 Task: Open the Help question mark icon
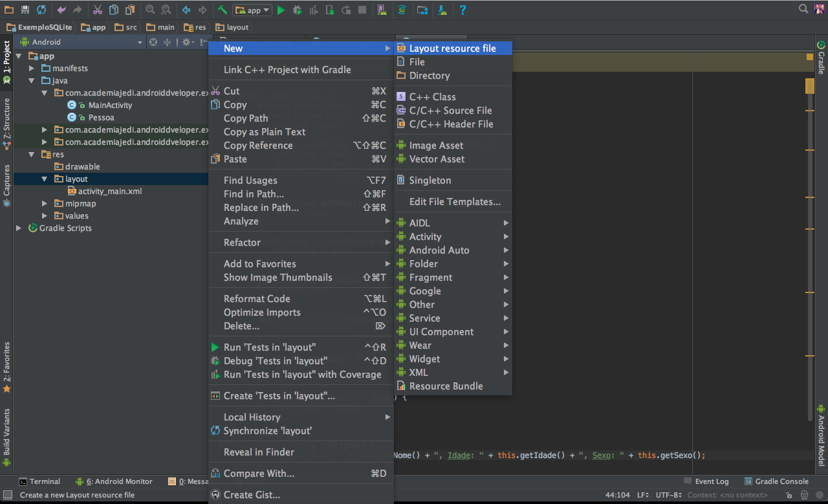(x=463, y=10)
